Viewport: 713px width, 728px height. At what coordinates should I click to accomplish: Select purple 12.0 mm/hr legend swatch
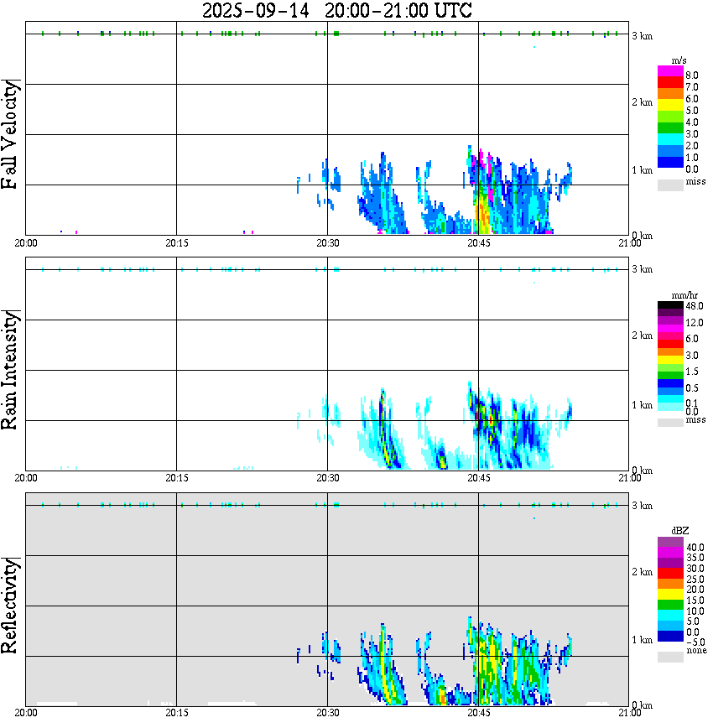670,321
